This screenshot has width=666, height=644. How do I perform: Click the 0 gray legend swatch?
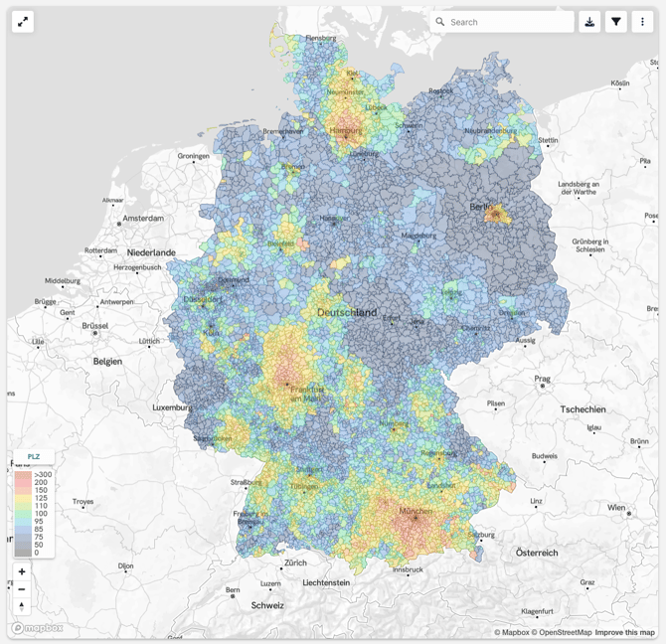point(25,552)
